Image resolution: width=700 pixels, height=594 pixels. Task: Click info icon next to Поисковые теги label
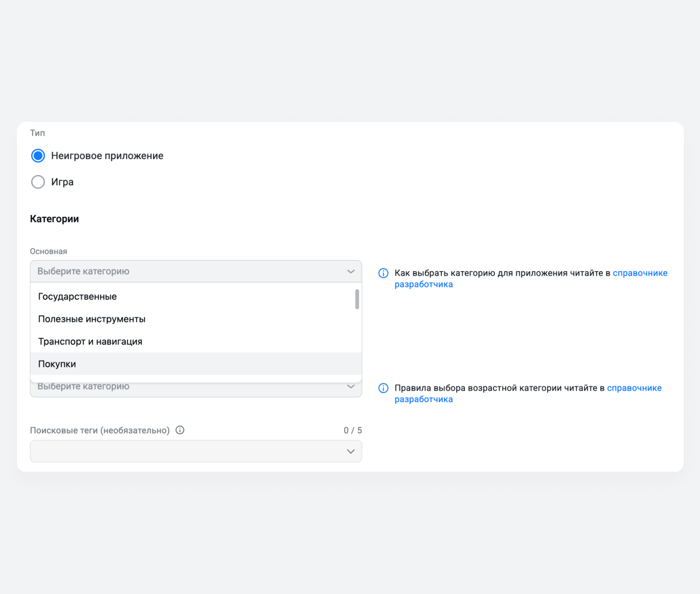tap(180, 430)
